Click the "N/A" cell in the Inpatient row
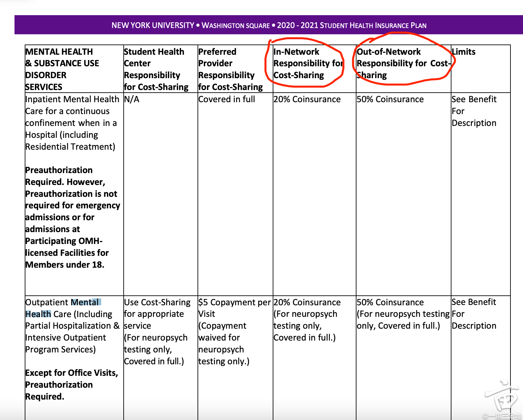 tap(132, 99)
